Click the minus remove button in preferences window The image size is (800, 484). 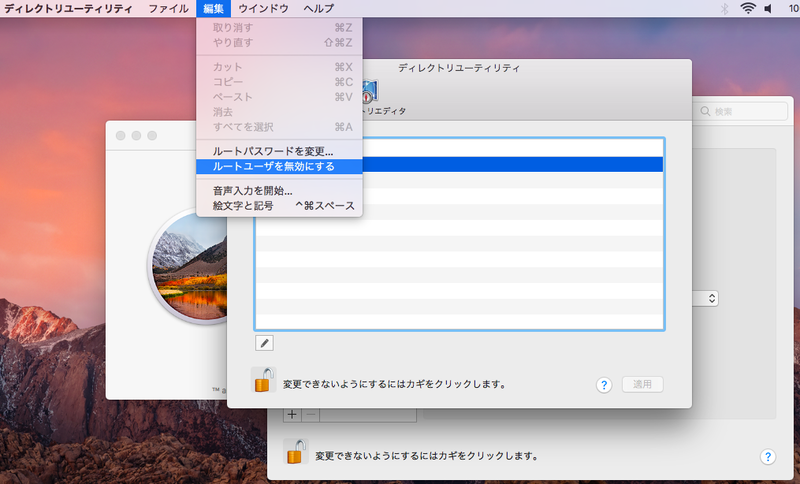click(x=310, y=414)
